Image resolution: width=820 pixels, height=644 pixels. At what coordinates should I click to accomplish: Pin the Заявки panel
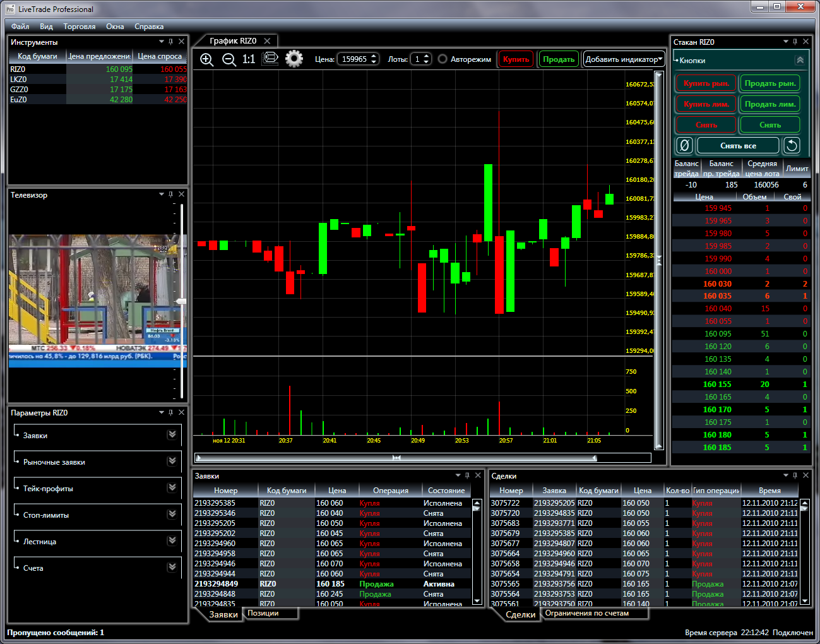pyautogui.click(x=468, y=475)
